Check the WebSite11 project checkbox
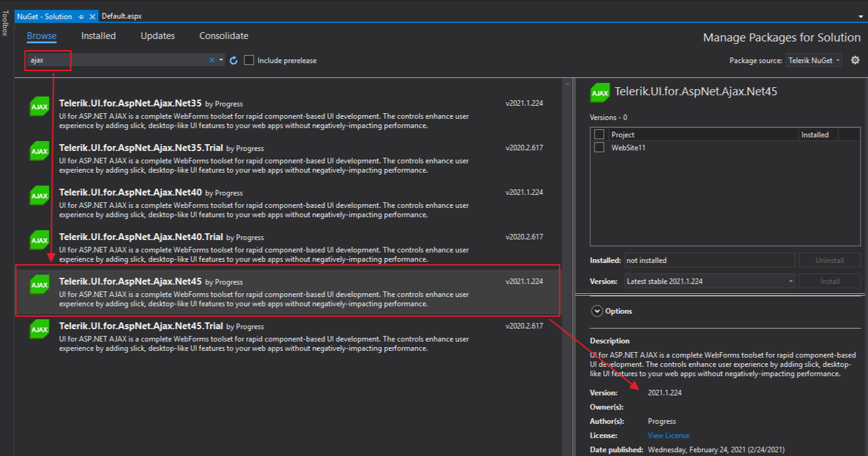 click(599, 147)
